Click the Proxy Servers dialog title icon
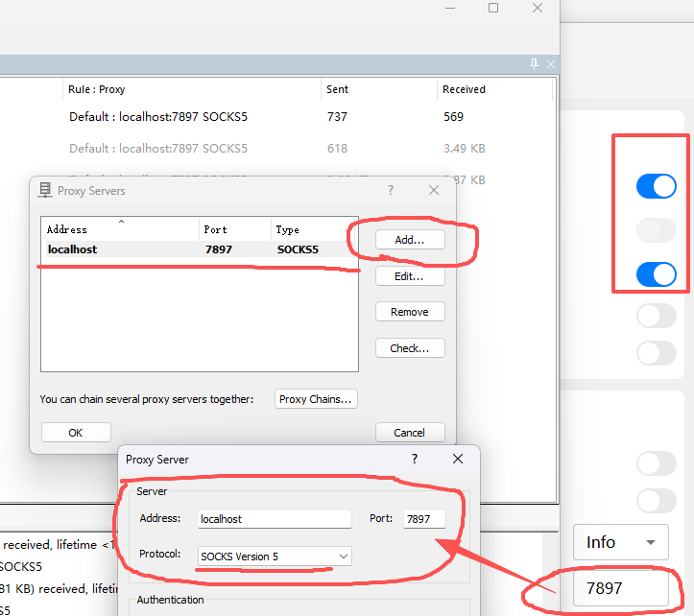Screen dimensions: 694x616 coord(44,191)
